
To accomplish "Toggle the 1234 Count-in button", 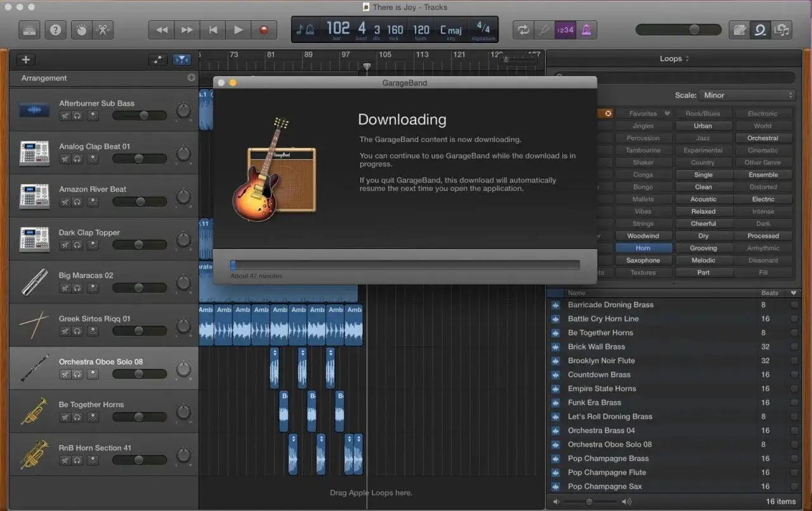I will [565, 29].
